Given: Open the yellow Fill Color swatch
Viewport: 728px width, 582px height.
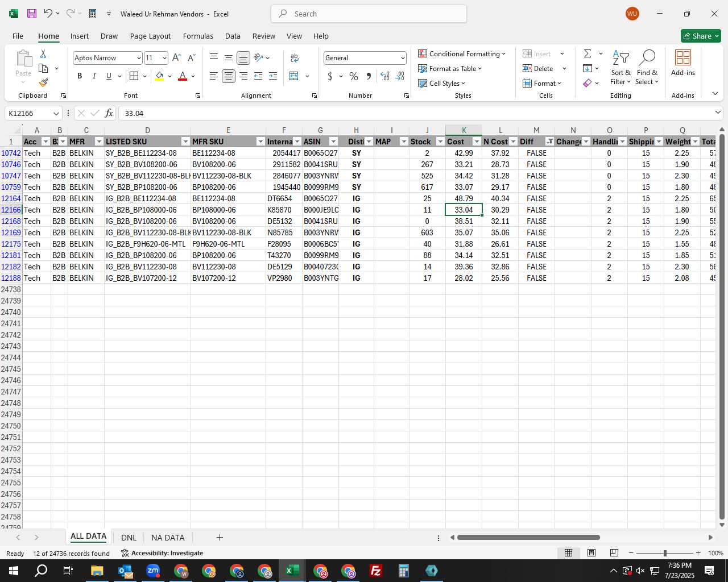Looking at the screenshot, I should 159,76.
